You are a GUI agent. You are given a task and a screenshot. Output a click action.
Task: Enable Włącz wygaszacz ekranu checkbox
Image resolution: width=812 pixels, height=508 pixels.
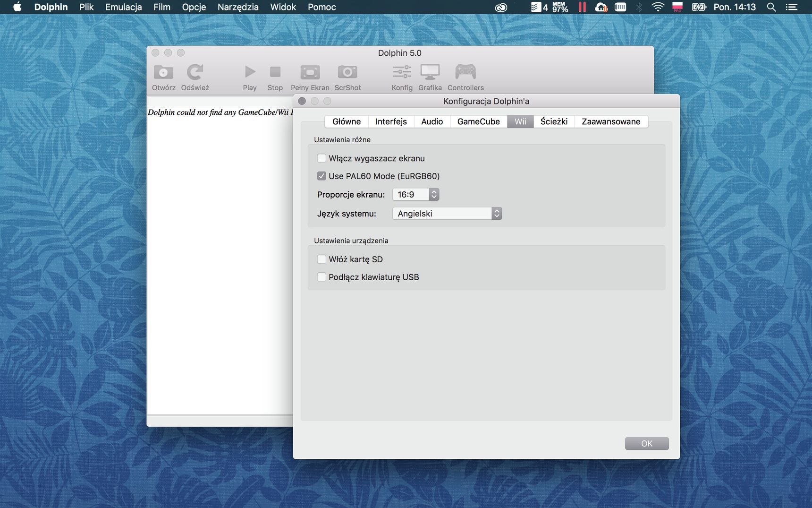pos(321,158)
